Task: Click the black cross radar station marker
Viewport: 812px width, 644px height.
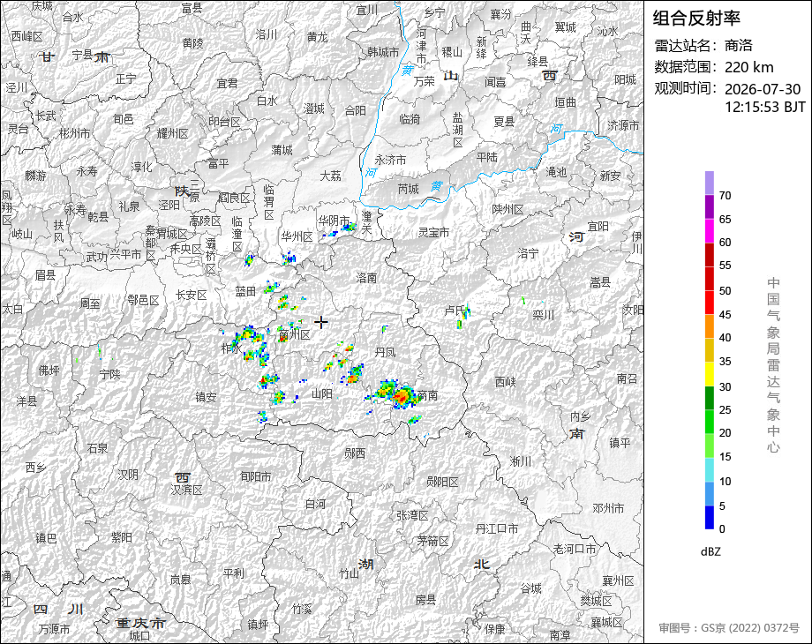Action: [x=321, y=322]
